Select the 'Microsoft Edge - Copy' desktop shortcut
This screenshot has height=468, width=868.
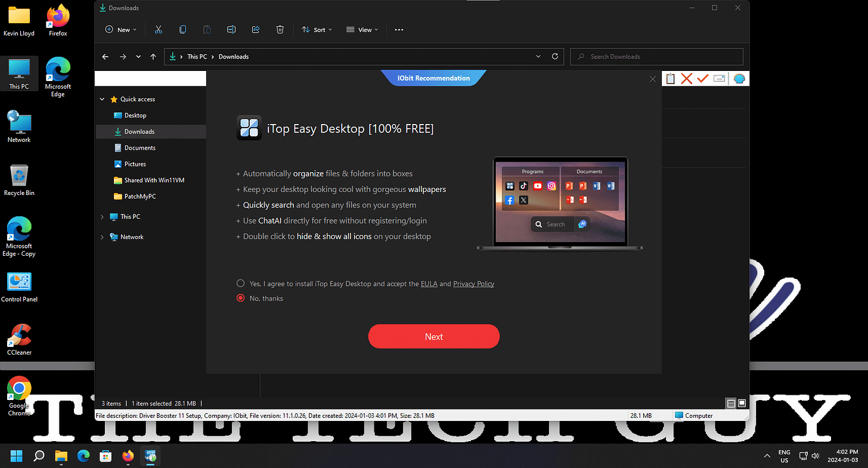(19, 237)
